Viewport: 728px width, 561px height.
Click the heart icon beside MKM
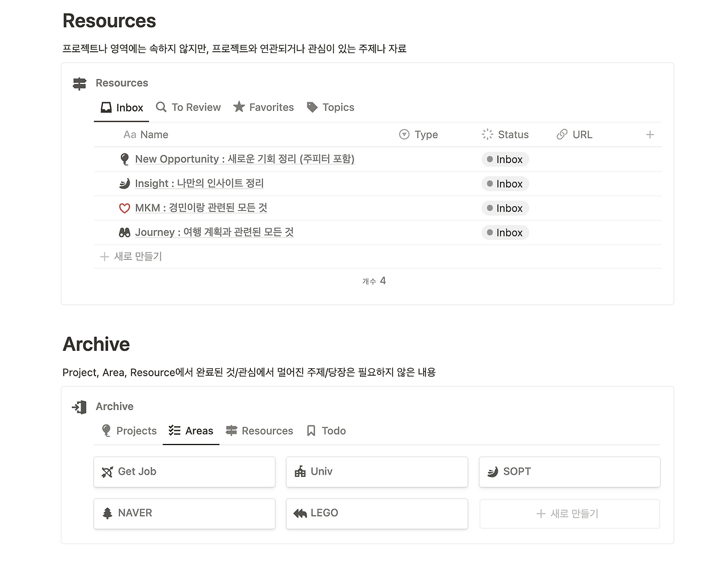(x=125, y=207)
